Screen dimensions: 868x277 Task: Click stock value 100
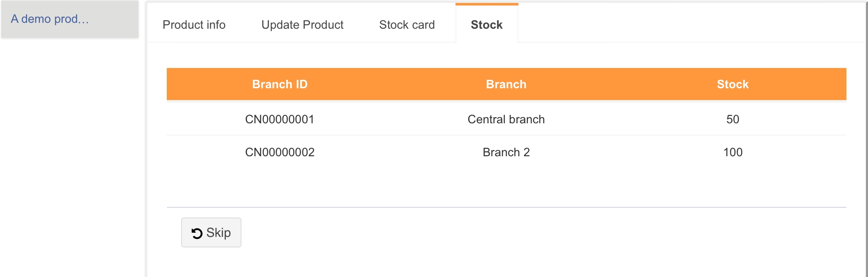732,152
